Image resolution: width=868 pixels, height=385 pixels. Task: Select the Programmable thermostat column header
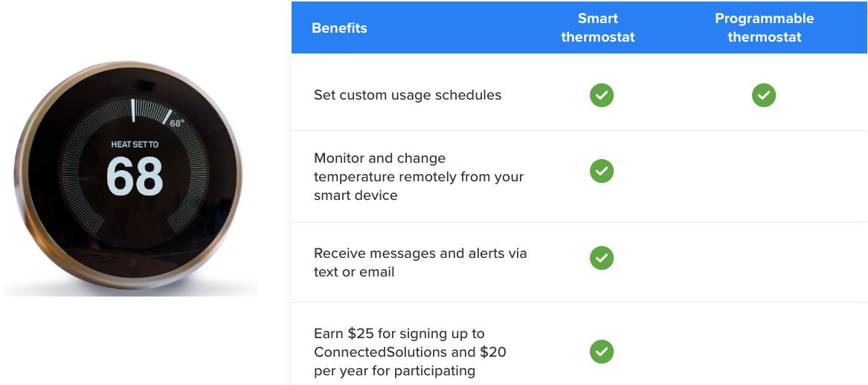(765, 27)
